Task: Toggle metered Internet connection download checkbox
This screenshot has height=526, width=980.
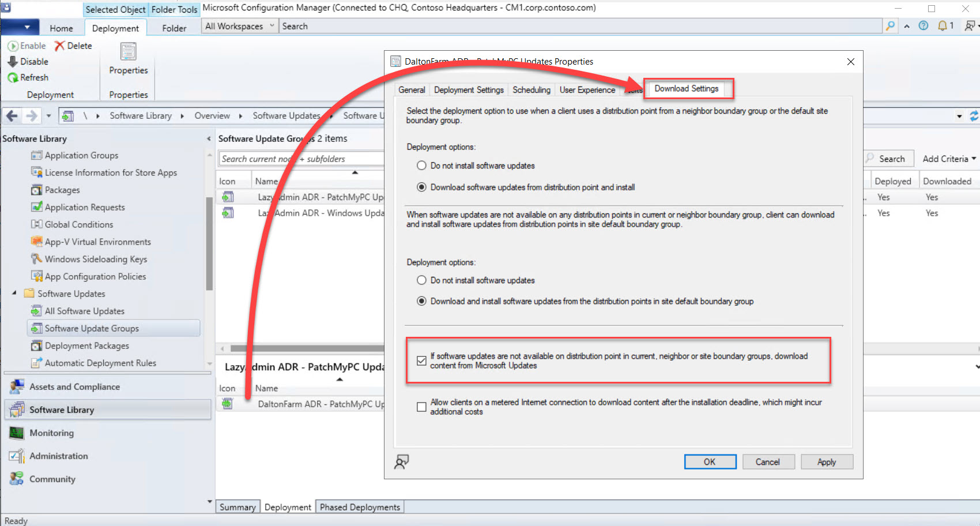Action: (x=421, y=407)
